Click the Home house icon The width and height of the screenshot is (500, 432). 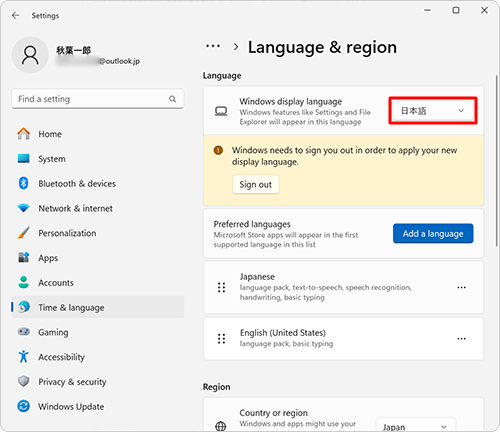click(23, 134)
